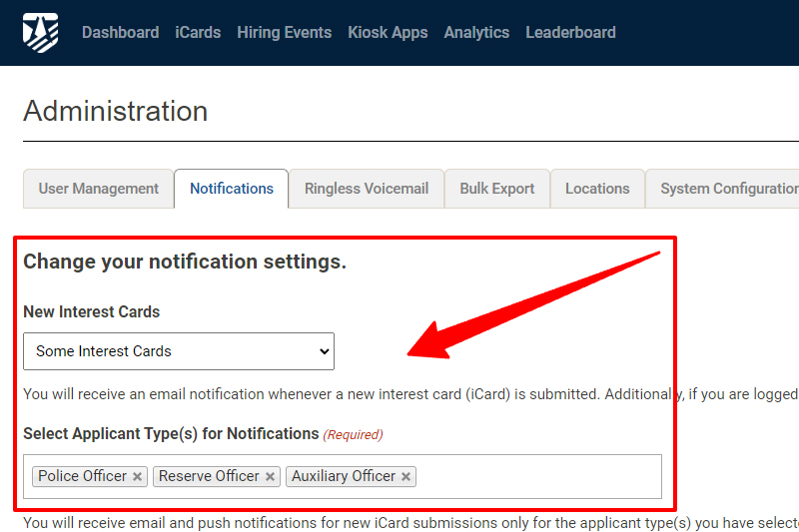Open the New Interest Cards dropdown
799x532 pixels.
point(179,351)
